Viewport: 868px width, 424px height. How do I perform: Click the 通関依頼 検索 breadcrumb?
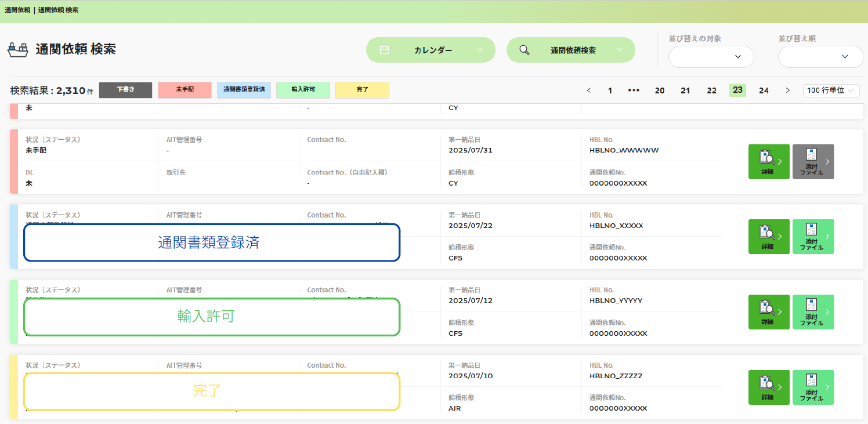pyautogui.click(x=59, y=10)
